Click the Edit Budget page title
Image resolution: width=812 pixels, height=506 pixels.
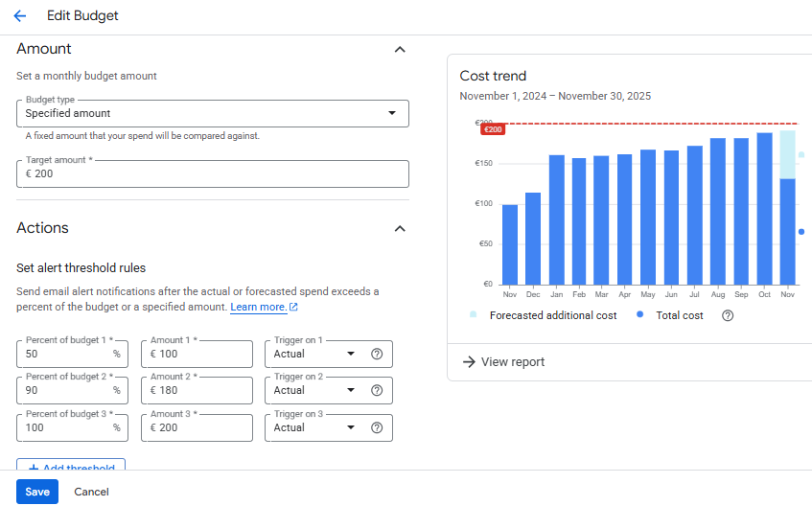tap(82, 16)
